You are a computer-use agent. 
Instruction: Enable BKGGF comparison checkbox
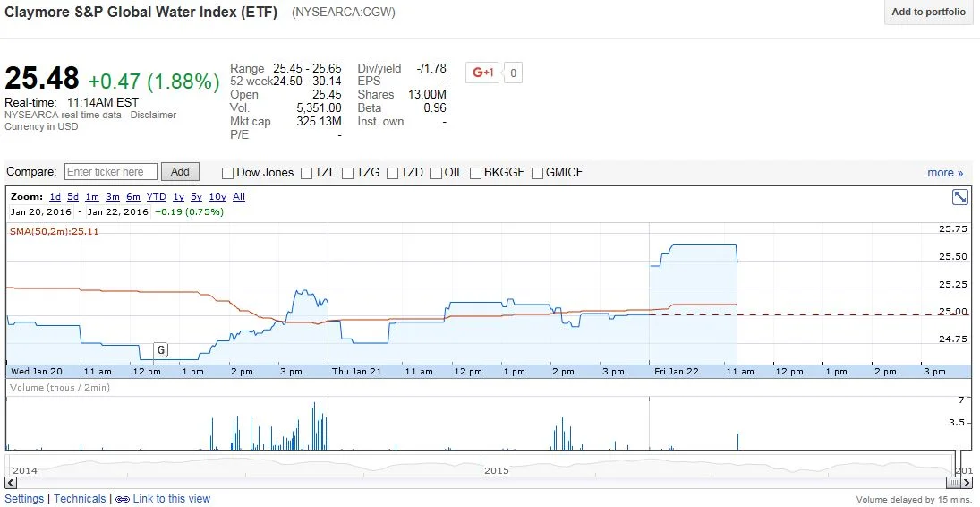475,173
